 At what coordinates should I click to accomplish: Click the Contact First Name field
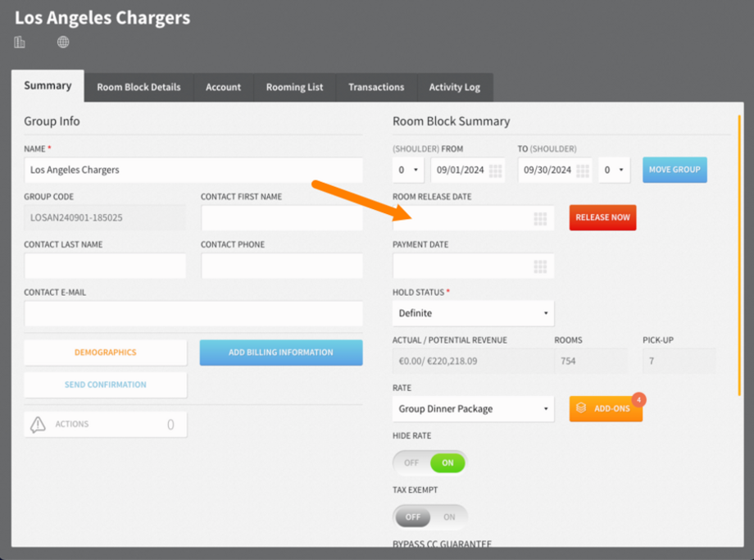tap(282, 218)
